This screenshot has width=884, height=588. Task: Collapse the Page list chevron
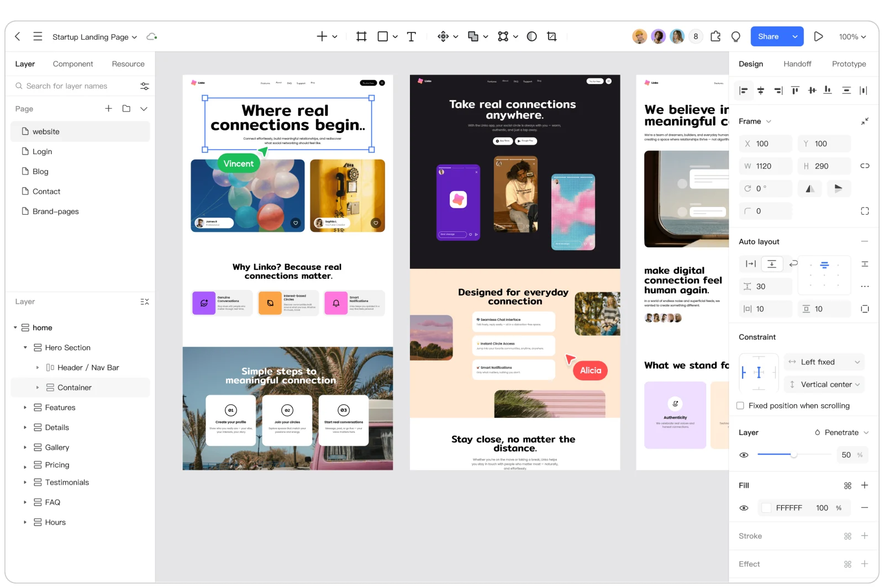click(144, 109)
